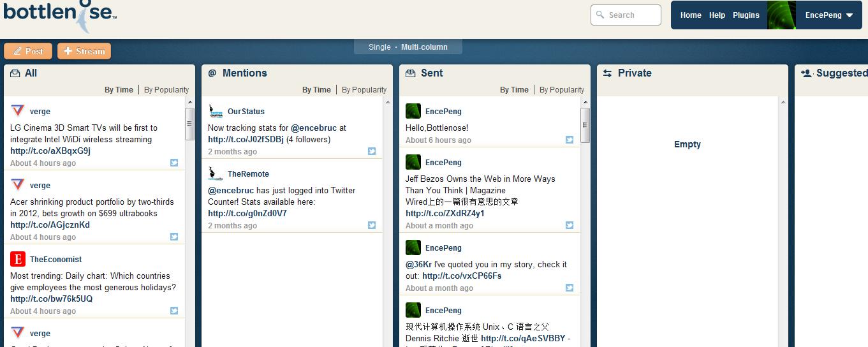
Task: Click the add Stream button
Action: point(84,51)
